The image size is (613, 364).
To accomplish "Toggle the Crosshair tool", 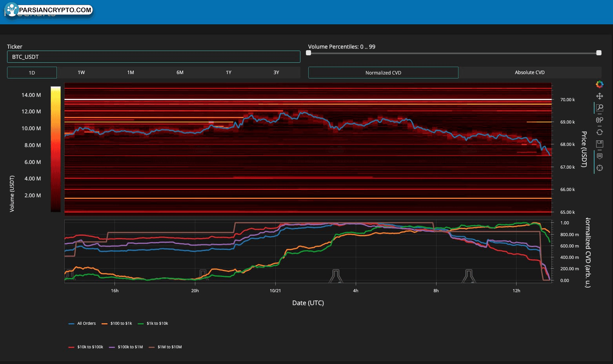I will pos(599,168).
